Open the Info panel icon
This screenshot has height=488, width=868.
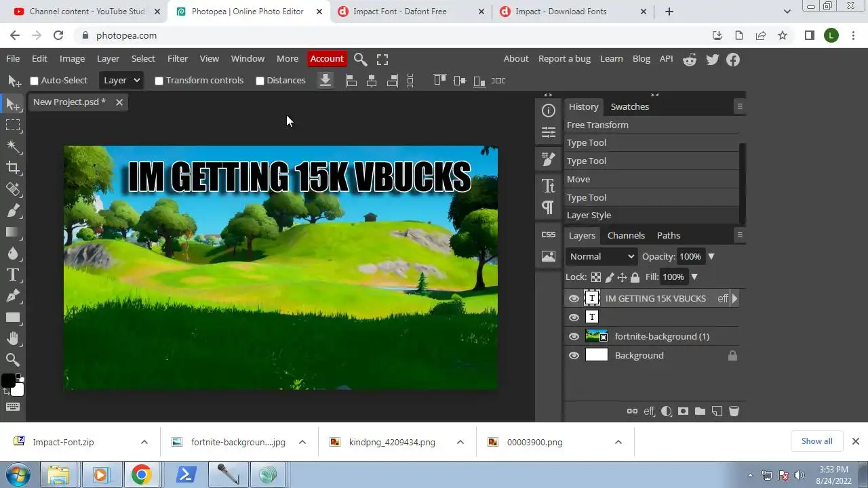(x=549, y=110)
